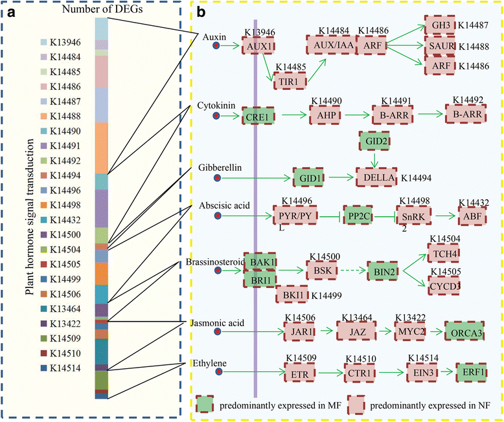Image resolution: width=504 pixels, height=422 pixels.
Task: Click the DELLA node box
Action: 373,177
